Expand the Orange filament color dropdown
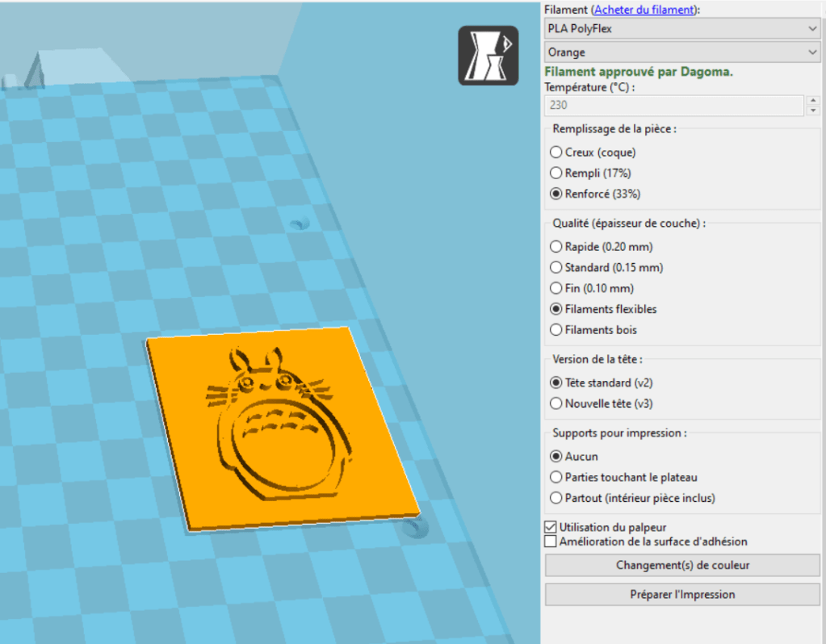 click(682, 52)
